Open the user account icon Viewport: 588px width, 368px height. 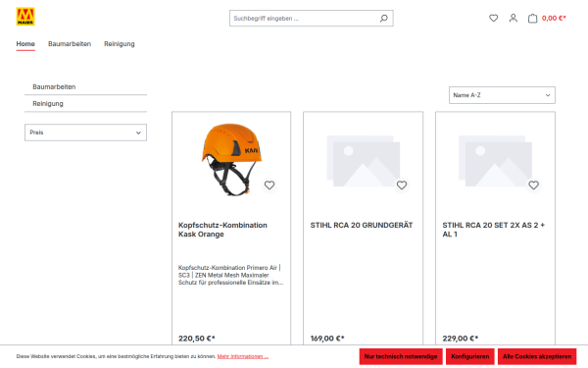click(513, 18)
